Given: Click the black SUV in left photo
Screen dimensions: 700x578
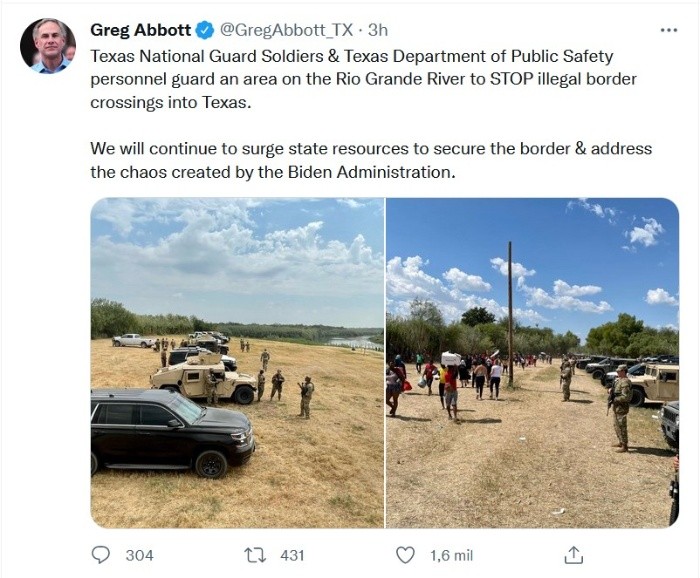Looking at the screenshot, I should point(172,432).
